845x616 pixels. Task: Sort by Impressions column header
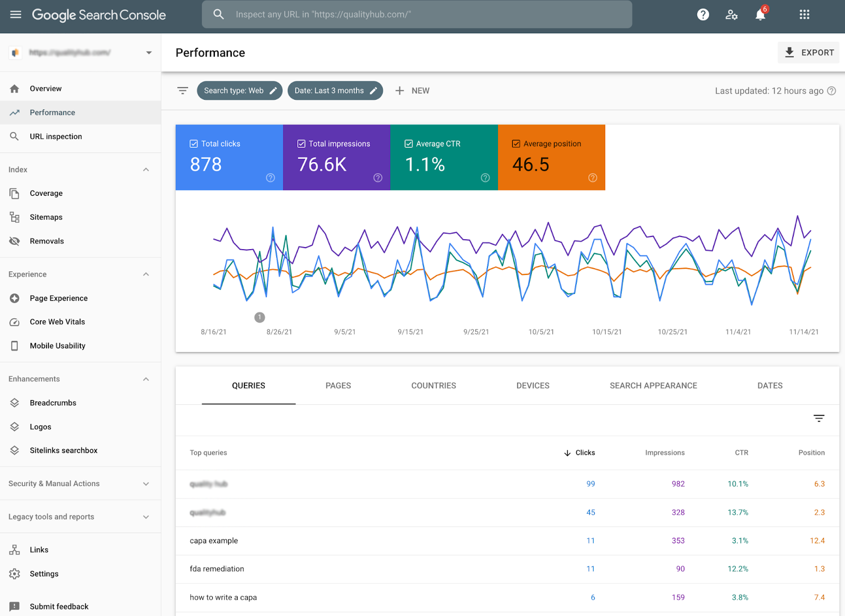[665, 453]
